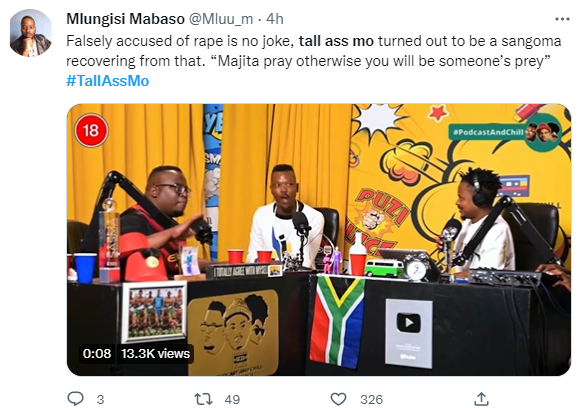Click the #PodcastAndChill badge in video

505,133
